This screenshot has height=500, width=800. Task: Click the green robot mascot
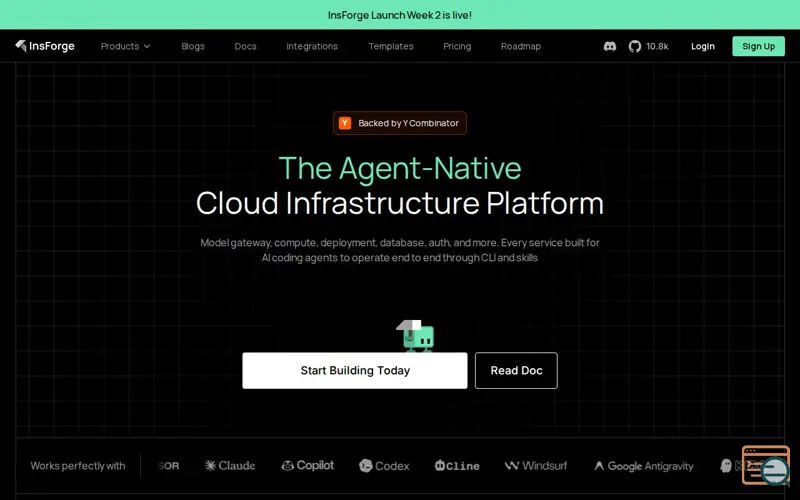(x=416, y=336)
